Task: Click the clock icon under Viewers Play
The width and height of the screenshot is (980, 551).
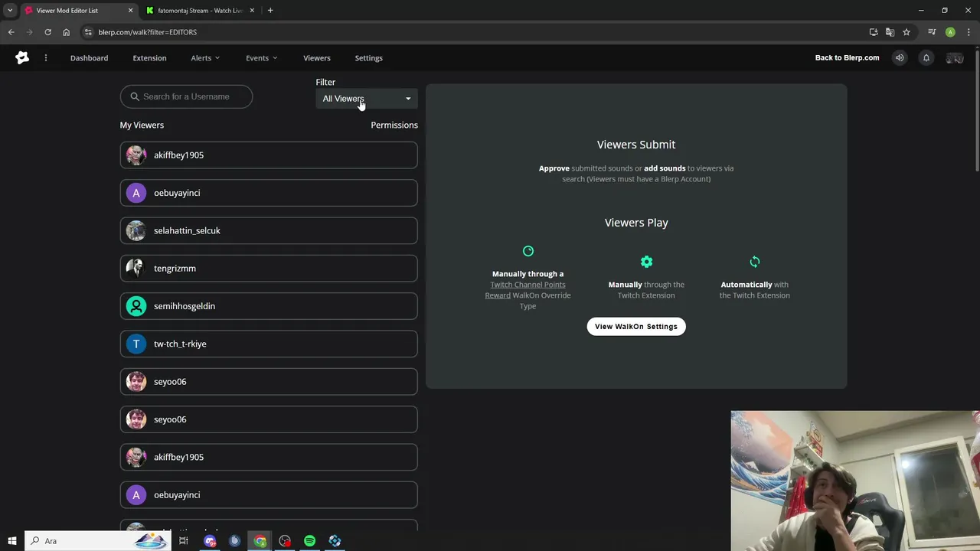Action: coord(528,251)
